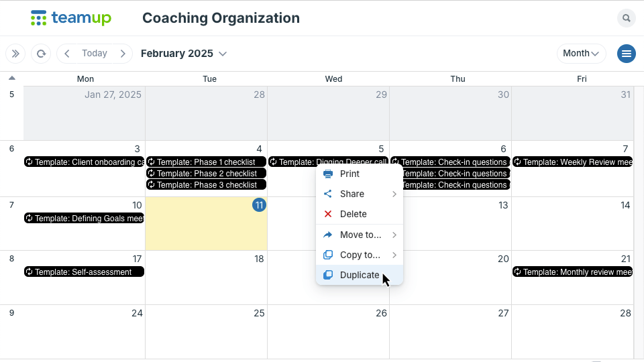Click the teamup logo
The height and width of the screenshot is (362, 644).
coord(71,18)
